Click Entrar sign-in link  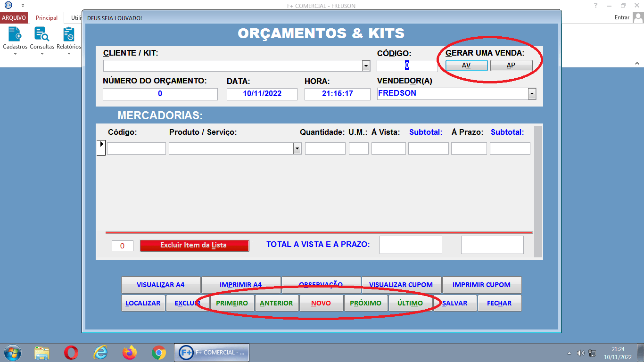tap(622, 17)
